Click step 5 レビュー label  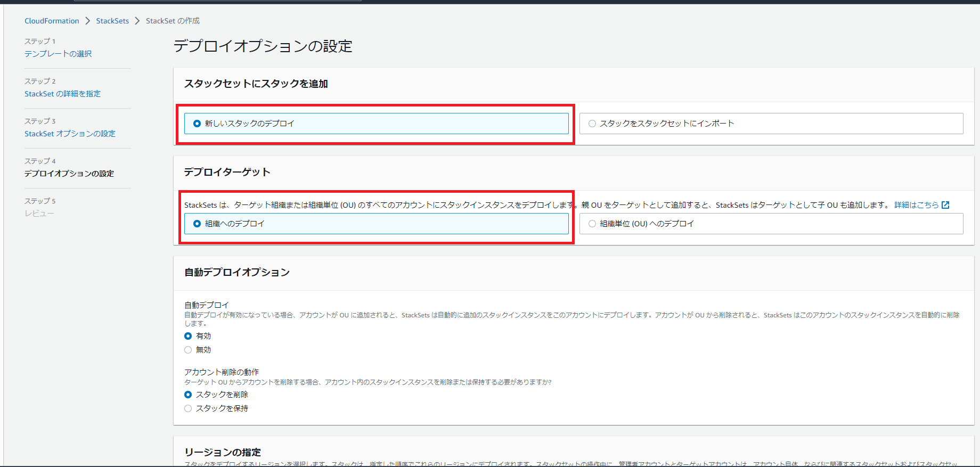tap(39, 214)
